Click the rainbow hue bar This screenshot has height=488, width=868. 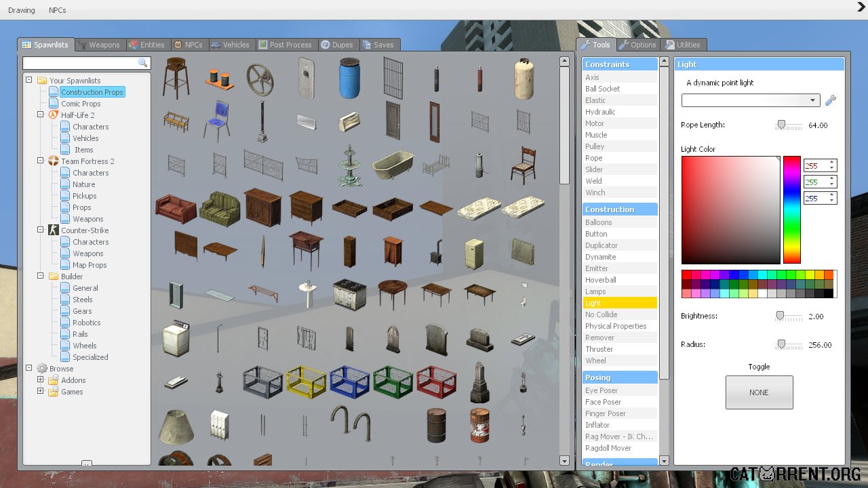[x=791, y=209]
